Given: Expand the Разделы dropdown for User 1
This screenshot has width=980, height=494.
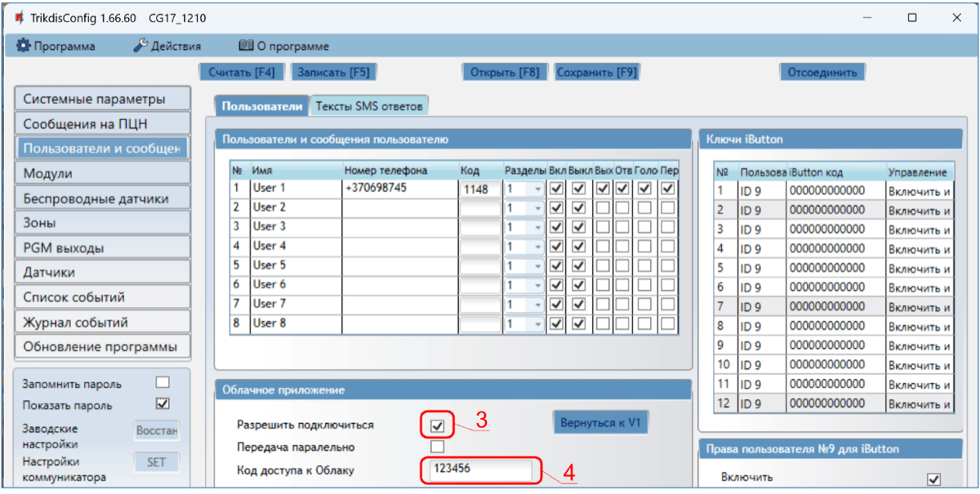Looking at the screenshot, I should pyautogui.click(x=537, y=189).
